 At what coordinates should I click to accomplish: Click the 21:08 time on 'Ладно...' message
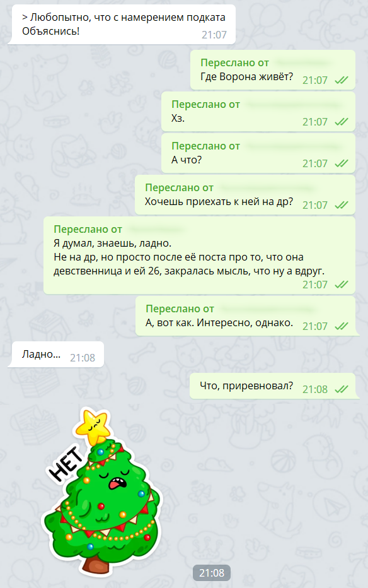(x=83, y=358)
